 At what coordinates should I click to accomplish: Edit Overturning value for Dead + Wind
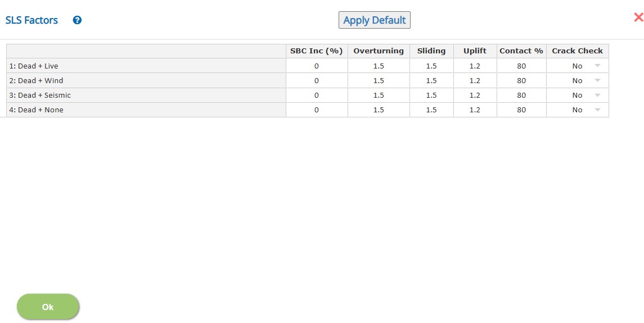379,80
